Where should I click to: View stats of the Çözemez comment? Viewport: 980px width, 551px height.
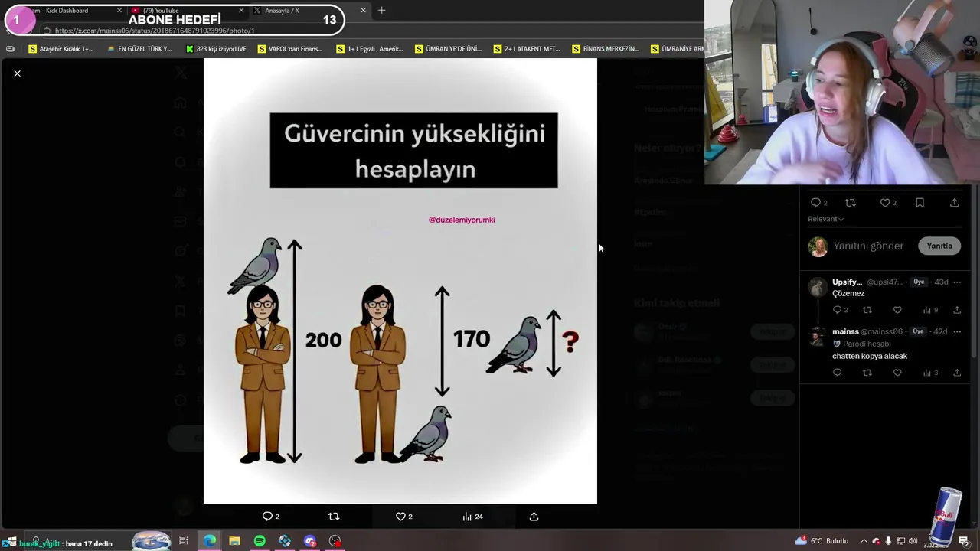(930, 310)
